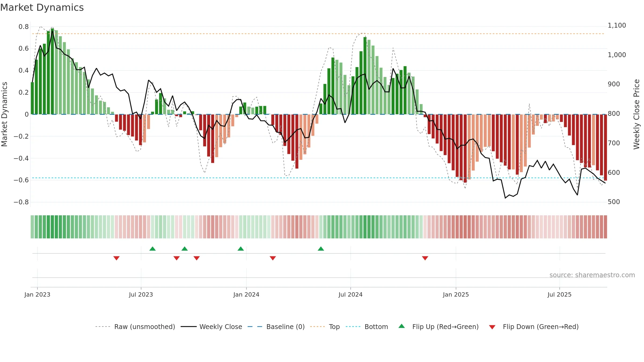Click the source: sharemaestro.com text
644x362 pixels.
592,275
